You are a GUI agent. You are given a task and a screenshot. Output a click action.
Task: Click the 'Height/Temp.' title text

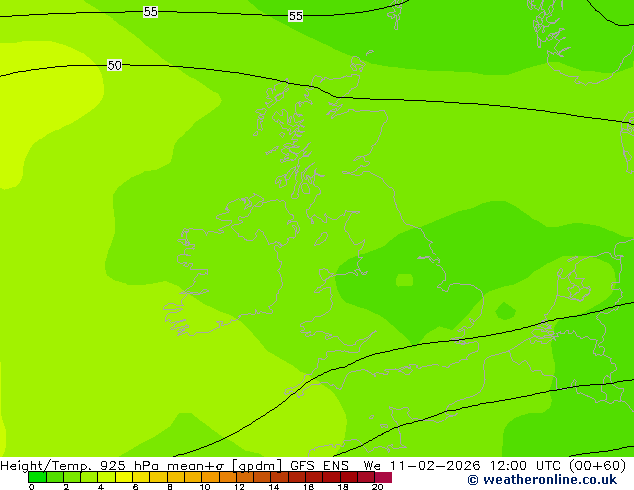(46, 466)
